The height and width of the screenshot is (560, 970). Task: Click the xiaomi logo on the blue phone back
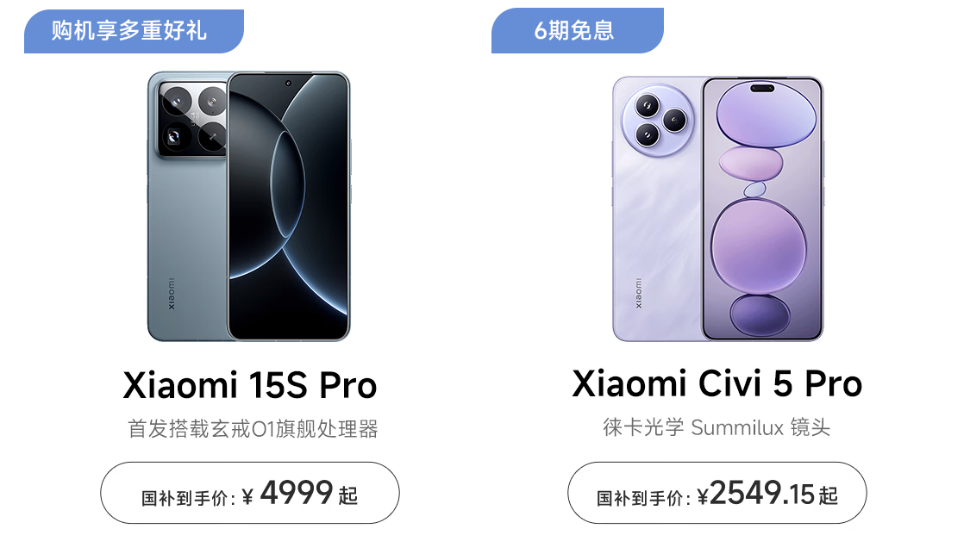pyautogui.click(x=172, y=294)
